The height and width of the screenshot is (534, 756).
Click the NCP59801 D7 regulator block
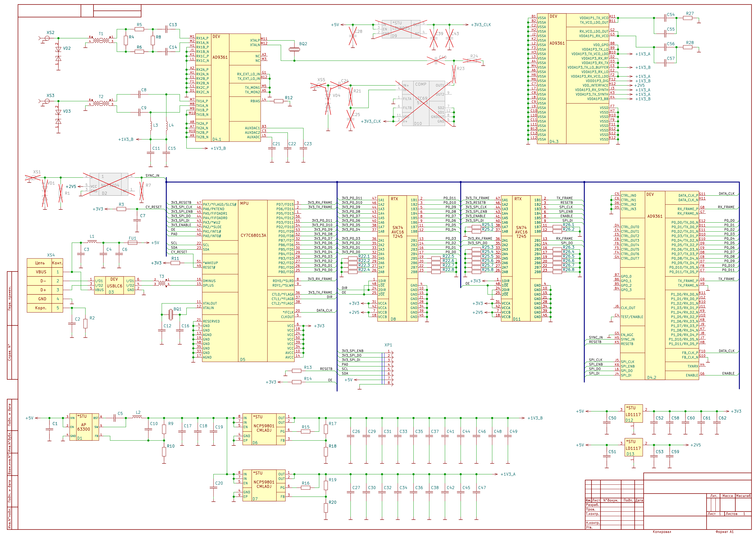[x=264, y=485]
